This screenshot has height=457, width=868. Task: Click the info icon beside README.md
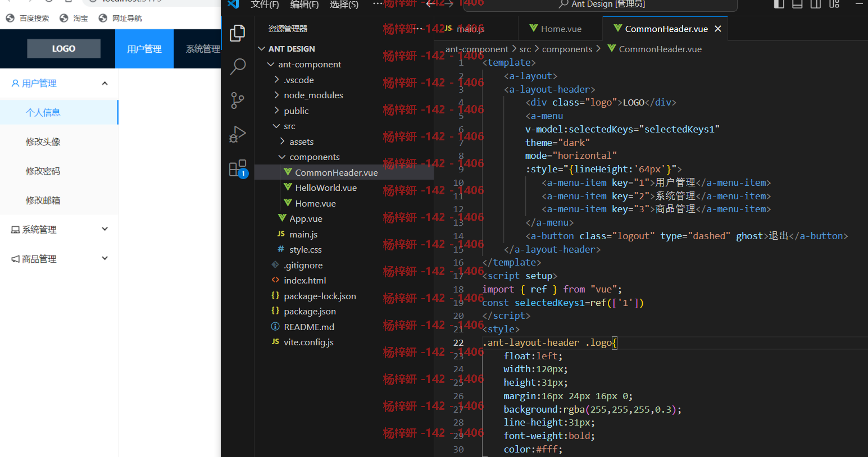pos(275,327)
